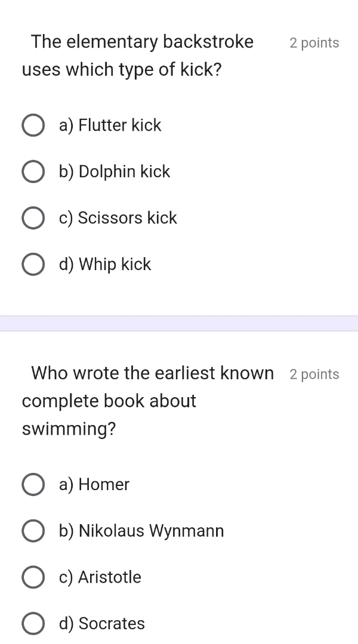Click '2 points' beside the backstroke question
Image resolution: width=358 pixels, height=644 pixels.
point(314,43)
